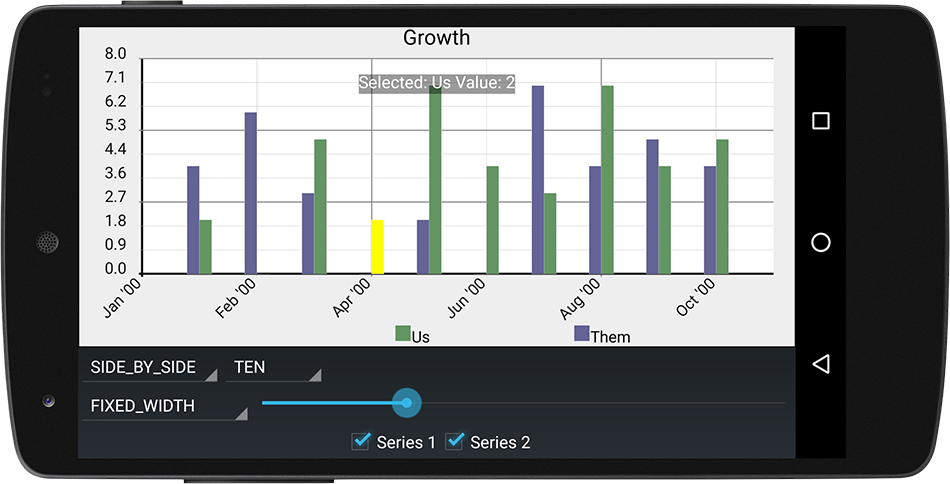Screen dimensions: 950x484
Task: Click the purple bar at Feb '00
Action: (x=251, y=193)
